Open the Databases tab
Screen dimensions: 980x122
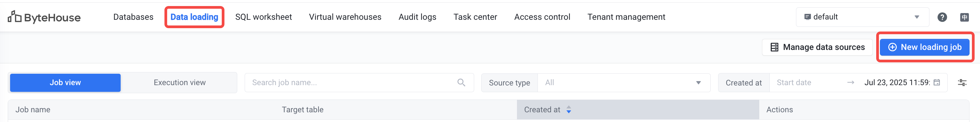[133, 17]
